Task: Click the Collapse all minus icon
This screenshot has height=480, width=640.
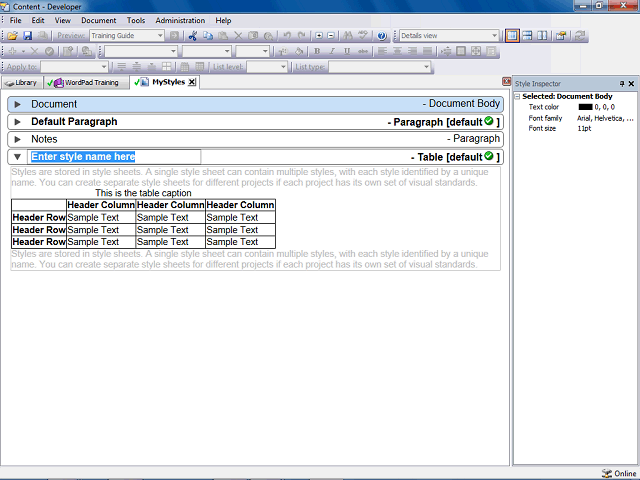Action: coord(331,36)
